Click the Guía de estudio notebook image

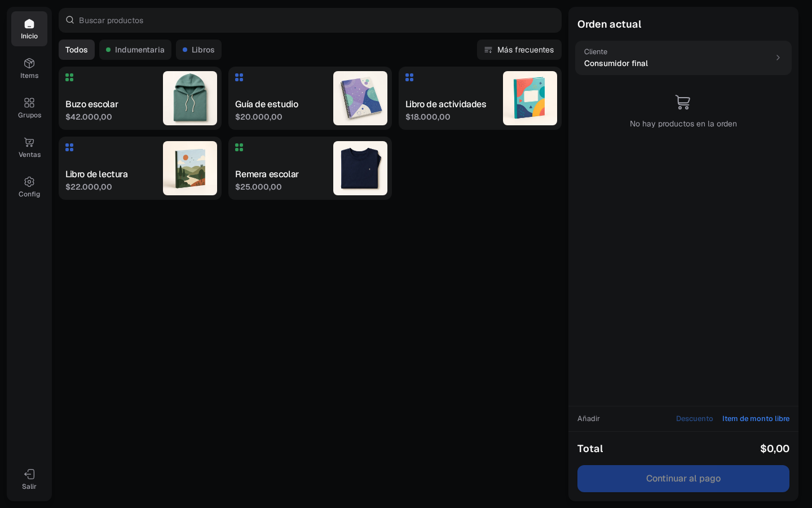click(x=360, y=98)
